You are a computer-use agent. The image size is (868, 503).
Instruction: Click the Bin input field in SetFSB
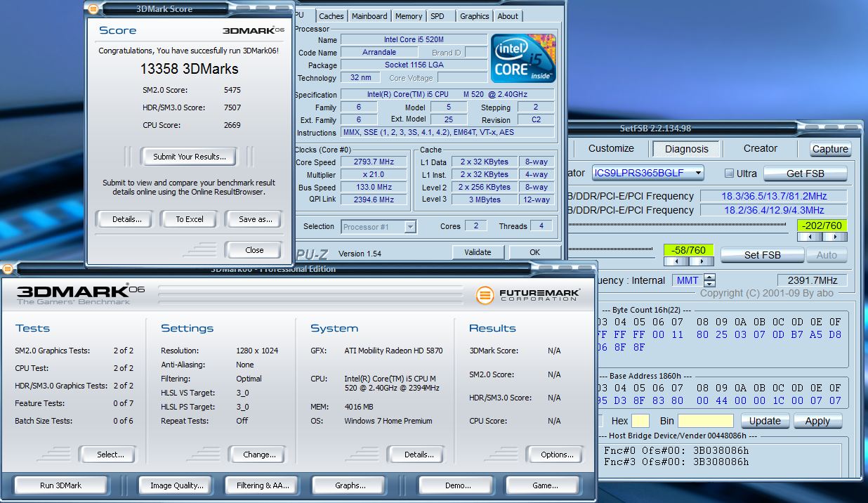[705, 421]
